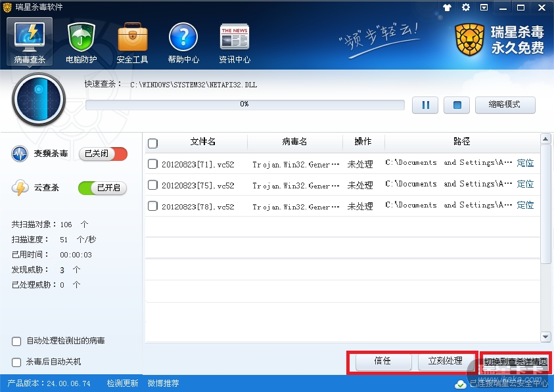Click 微博推荐 in the status bar
The height and width of the screenshot is (392, 554).
(163, 383)
